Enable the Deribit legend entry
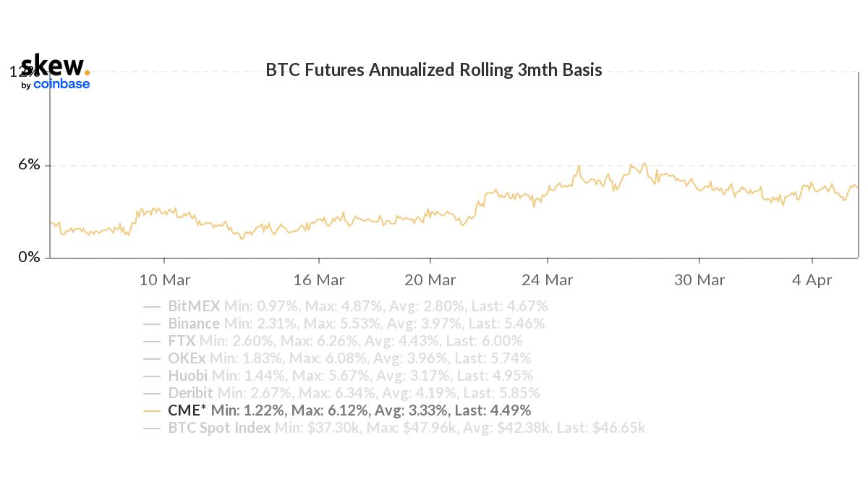 191,393
